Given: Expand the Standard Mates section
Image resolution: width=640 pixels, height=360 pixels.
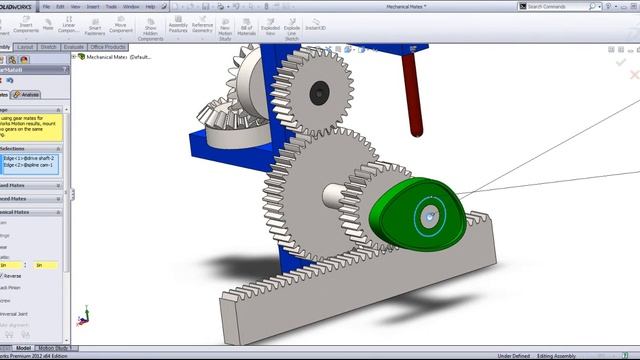Looking at the screenshot, I should coord(58,186).
